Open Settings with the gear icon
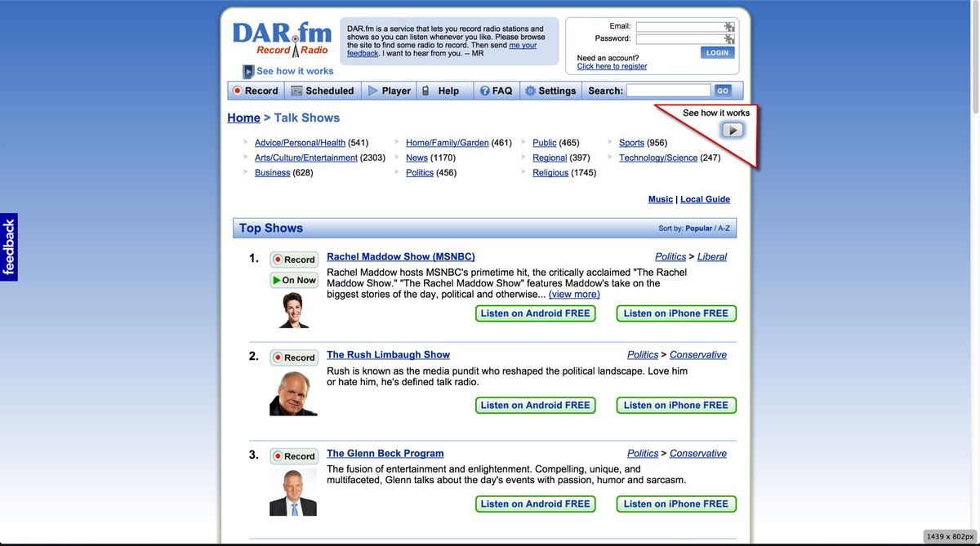 pyautogui.click(x=532, y=90)
